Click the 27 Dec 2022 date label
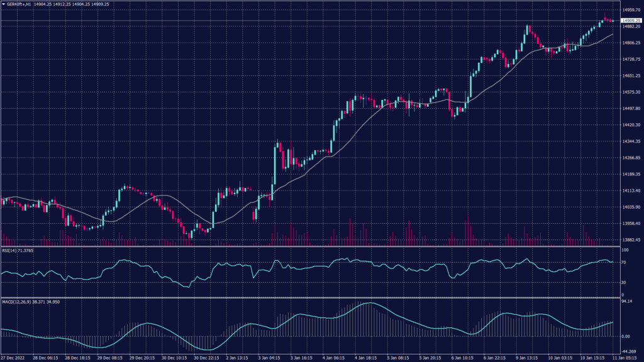Screen dimensions: 644x362 tap(12, 358)
